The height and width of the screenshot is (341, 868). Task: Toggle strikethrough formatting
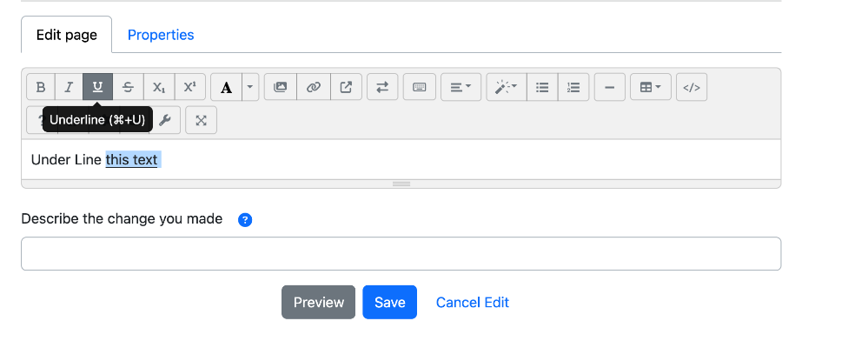[x=128, y=87]
